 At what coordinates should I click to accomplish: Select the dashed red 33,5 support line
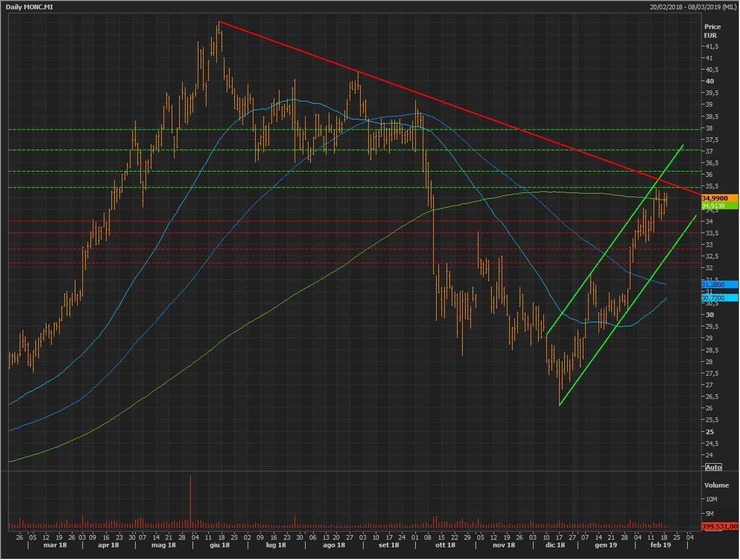(354, 232)
